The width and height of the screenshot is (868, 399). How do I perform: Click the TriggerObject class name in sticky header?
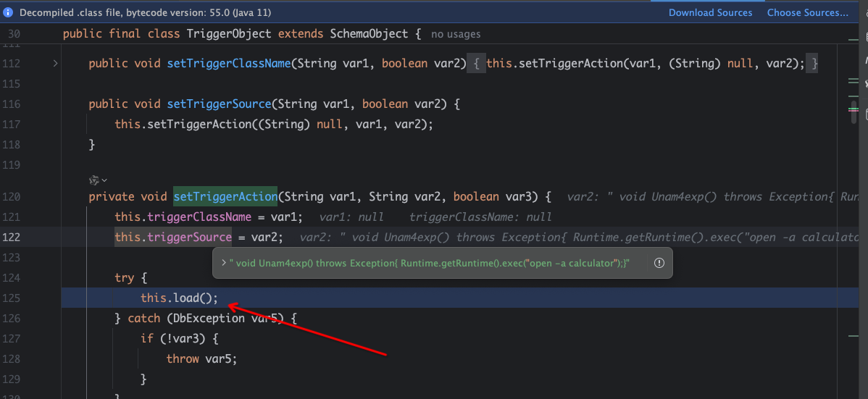(229, 34)
